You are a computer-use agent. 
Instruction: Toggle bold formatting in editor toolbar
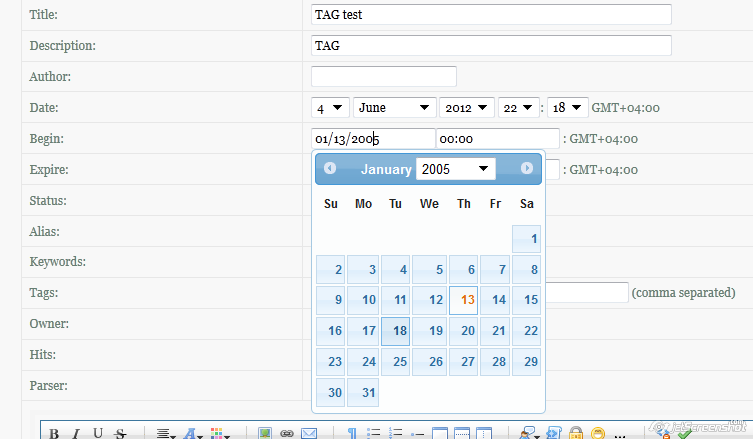click(54, 433)
